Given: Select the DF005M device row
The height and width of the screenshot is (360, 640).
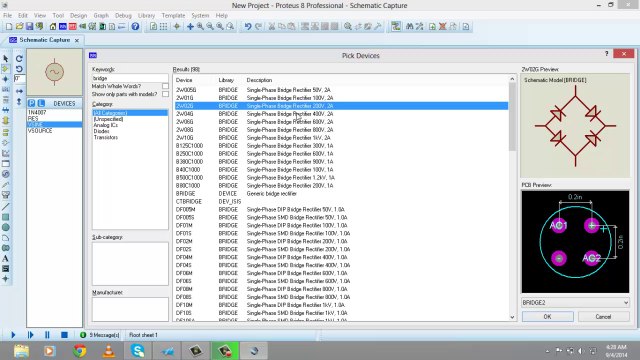Looking at the screenshot, I should click(342, 209).
